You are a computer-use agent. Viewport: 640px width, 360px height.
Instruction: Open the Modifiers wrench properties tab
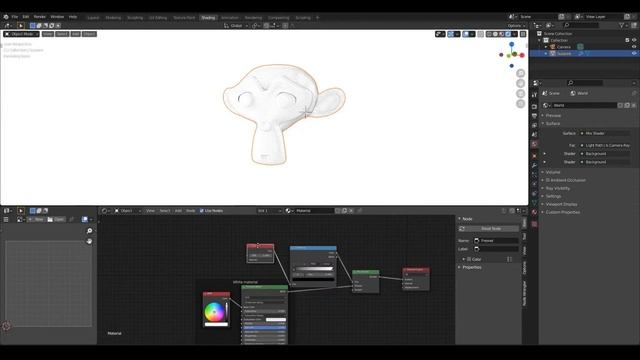click(x=534, y=165)
